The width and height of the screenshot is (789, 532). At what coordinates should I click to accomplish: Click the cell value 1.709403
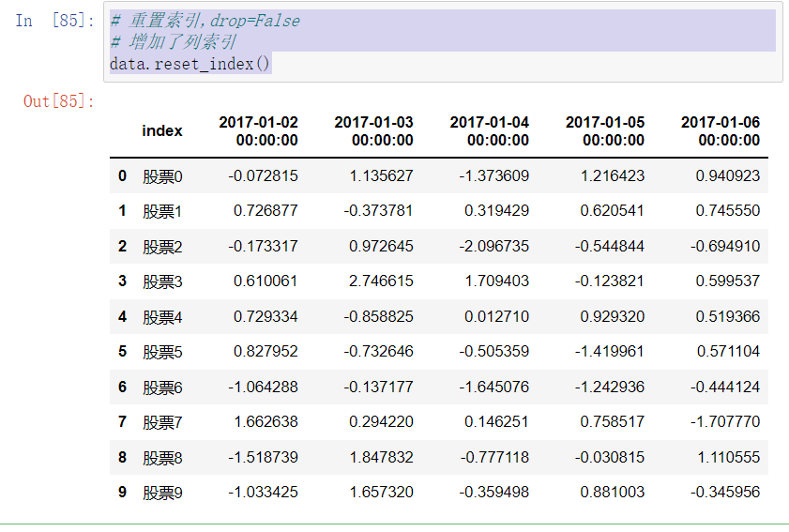[497, 281]
